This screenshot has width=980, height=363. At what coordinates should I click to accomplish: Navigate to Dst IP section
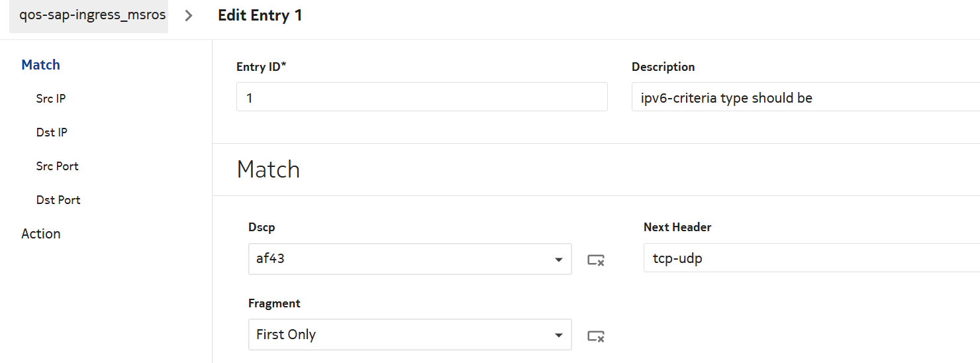coord(52,132)
